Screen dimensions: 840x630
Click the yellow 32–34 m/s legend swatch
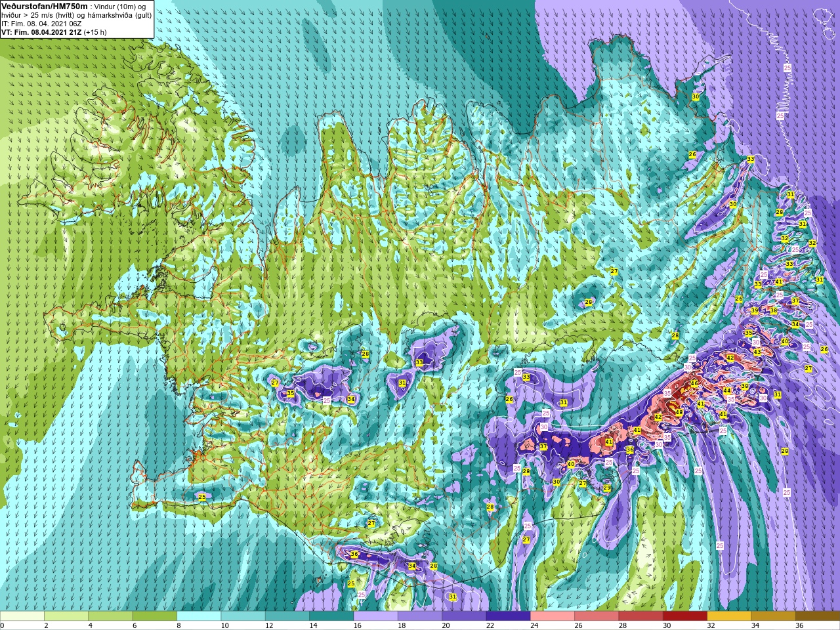click(729, 616)
